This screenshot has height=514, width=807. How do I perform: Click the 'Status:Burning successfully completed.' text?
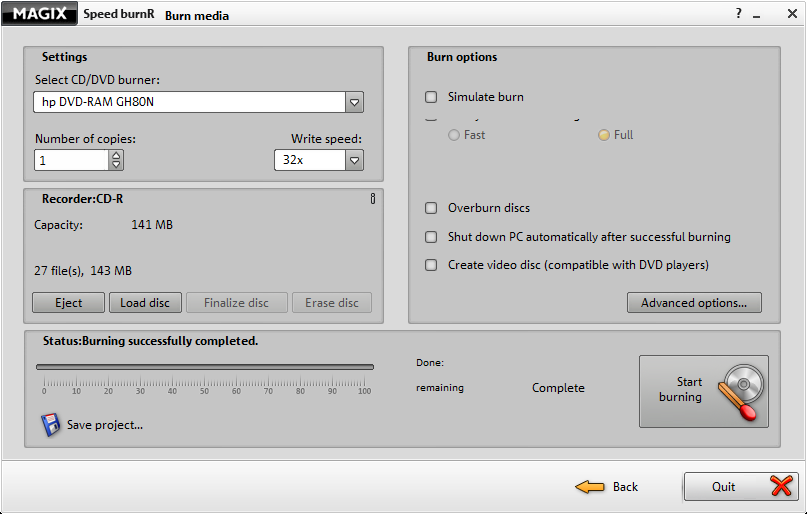150,341
